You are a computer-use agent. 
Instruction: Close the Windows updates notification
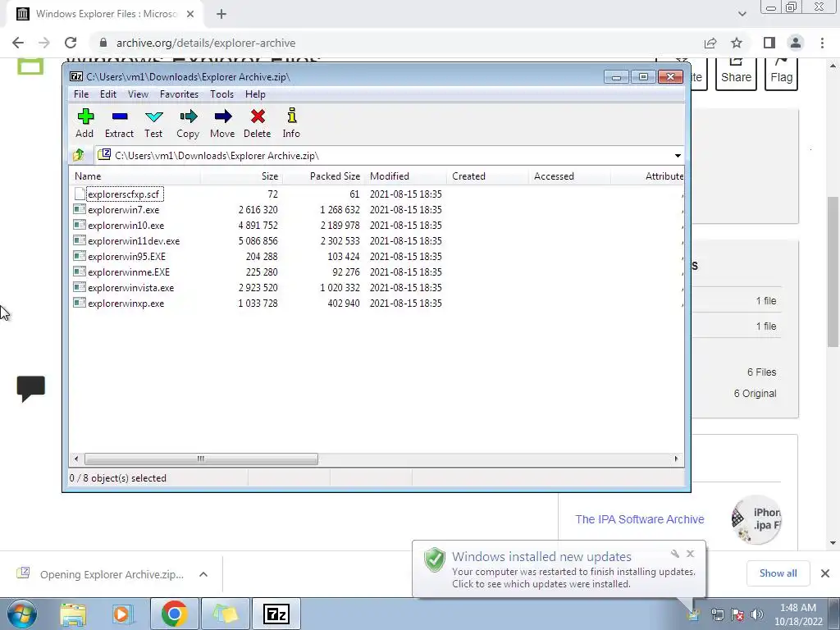click(690, 554)
